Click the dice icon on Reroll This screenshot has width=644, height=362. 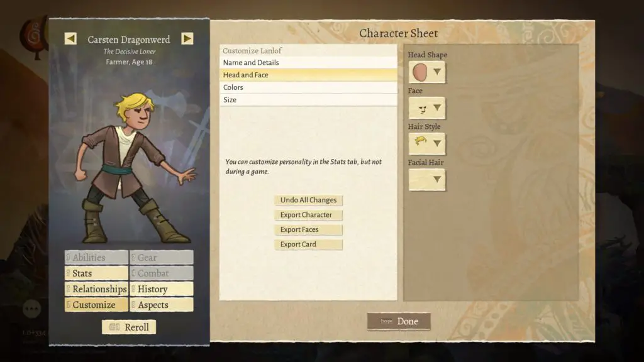(x=114, y=327)
